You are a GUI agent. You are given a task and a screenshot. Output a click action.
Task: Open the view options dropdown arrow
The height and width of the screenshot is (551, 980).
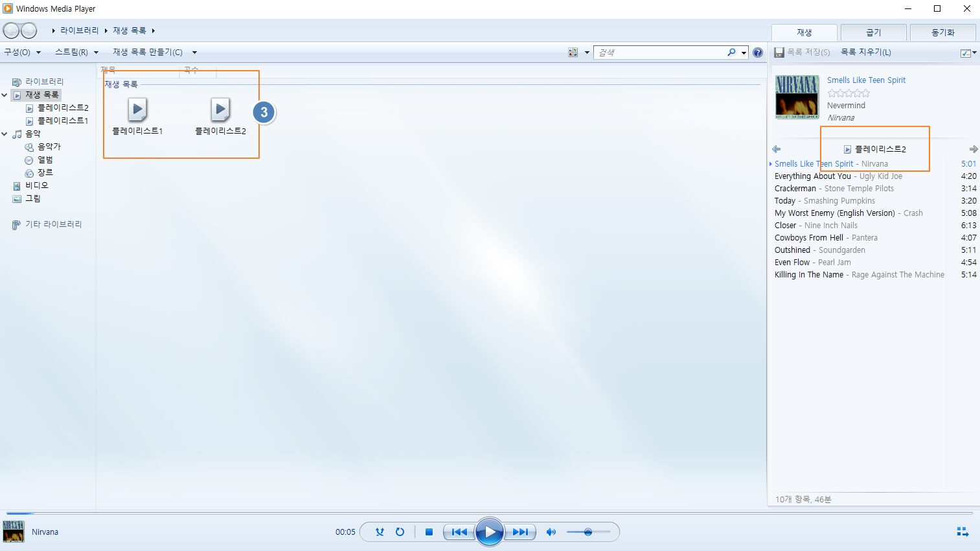coord(587,53)
